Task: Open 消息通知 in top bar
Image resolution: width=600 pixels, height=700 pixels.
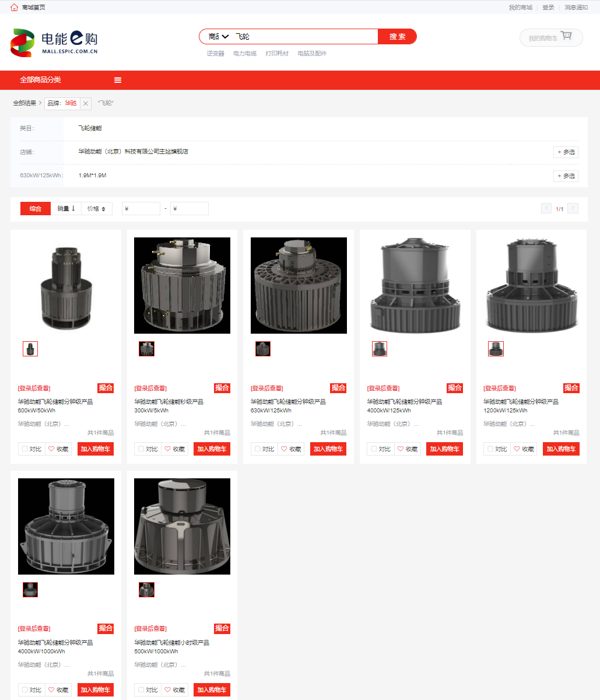Action: (576, 8)
